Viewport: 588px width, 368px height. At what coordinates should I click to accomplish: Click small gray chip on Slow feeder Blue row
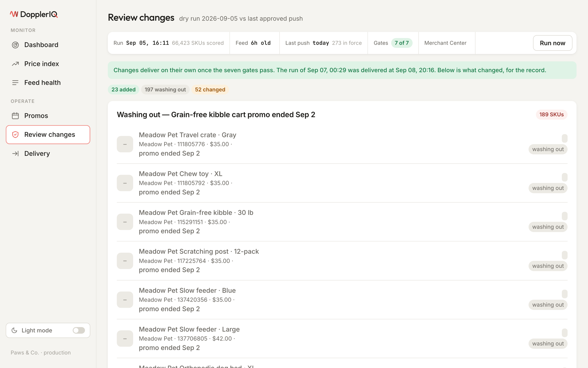click(x=564, y=294)
